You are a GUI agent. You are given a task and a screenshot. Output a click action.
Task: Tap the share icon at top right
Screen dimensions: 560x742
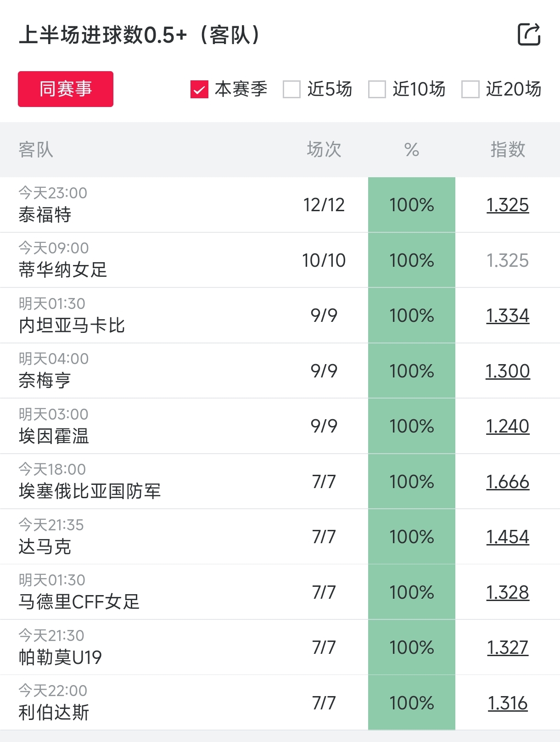(x=529, y=34)
